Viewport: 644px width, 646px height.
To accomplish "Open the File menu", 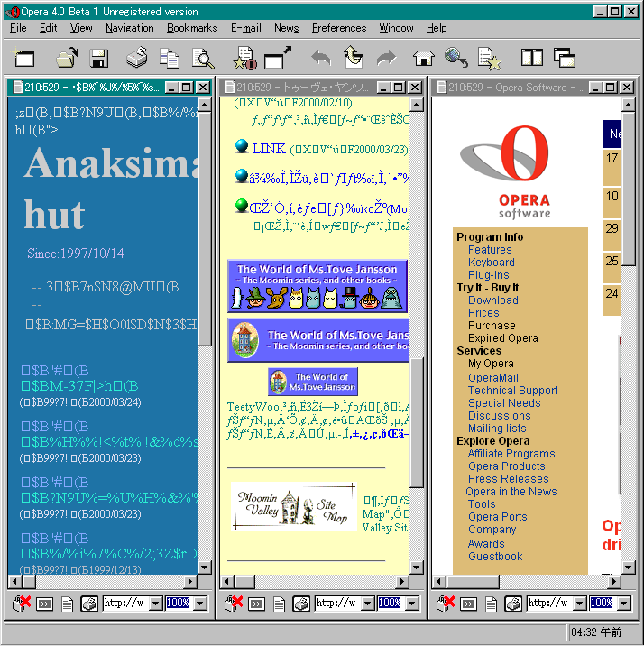I will point(18,28).
